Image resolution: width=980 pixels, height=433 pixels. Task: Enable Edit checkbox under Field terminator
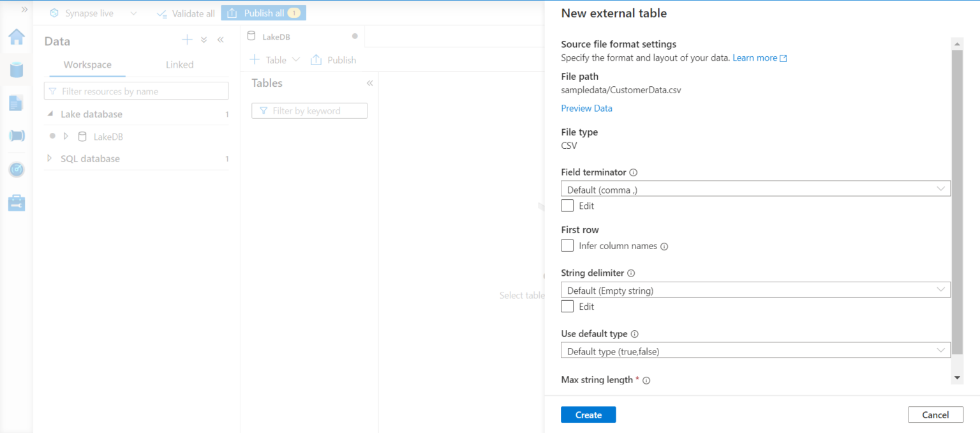(x=567, y=206)
